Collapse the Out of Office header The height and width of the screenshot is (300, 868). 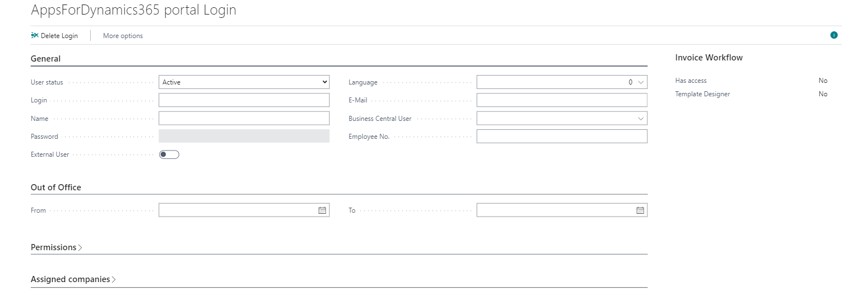tap(56, 187)
